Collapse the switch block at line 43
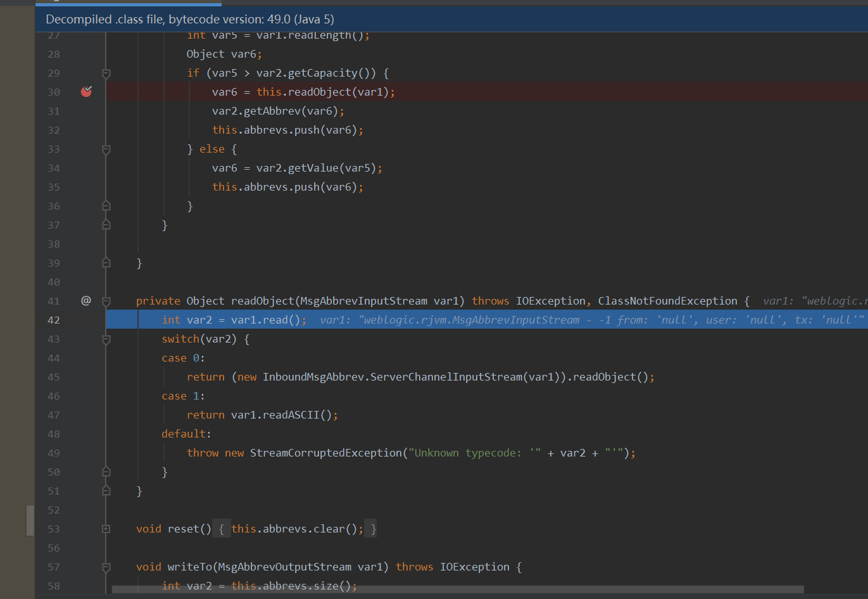Viewport: 868px width, 599px height. [x=106, y=339]
